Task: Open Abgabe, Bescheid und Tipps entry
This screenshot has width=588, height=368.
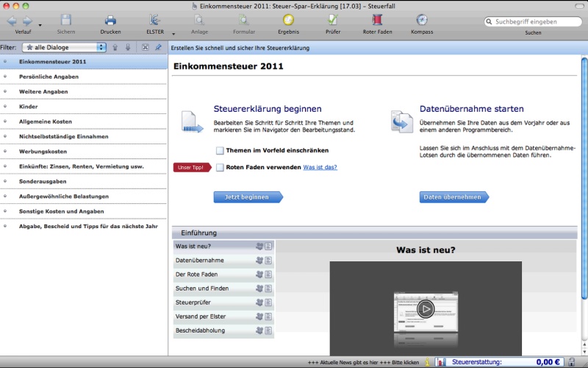Action: (x=84, y=227)
